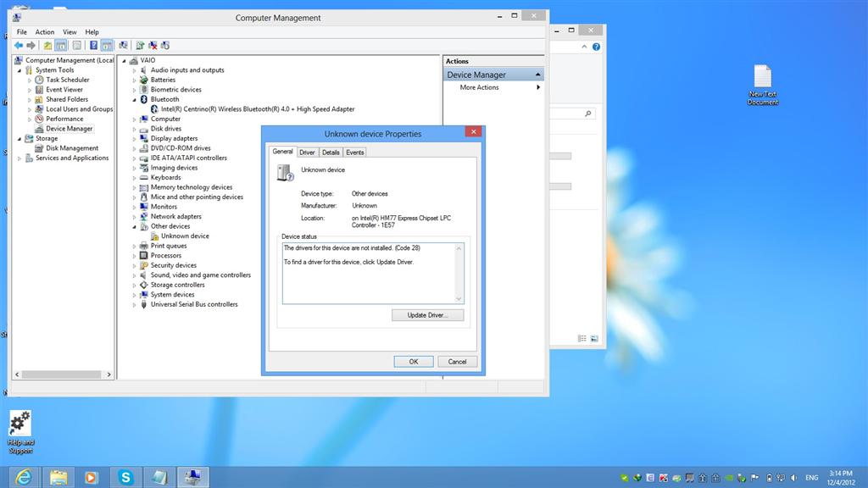Viewport: 868px width, 488px height.
Task: Expand the Display adapters category
Action: [134, 139]
